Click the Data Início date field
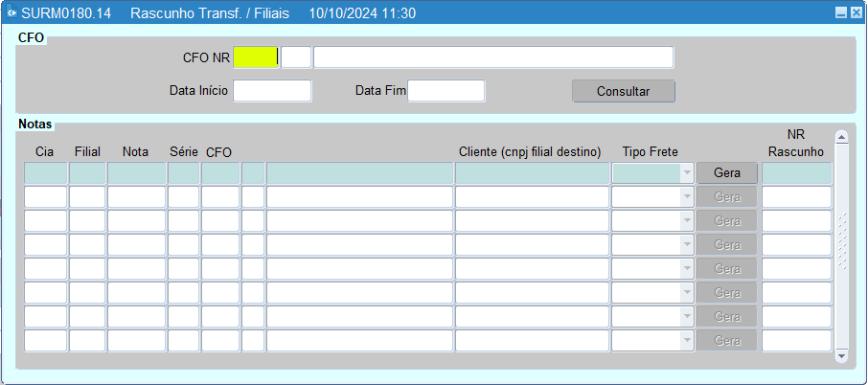868x385 pixels. tap(272, 91)
